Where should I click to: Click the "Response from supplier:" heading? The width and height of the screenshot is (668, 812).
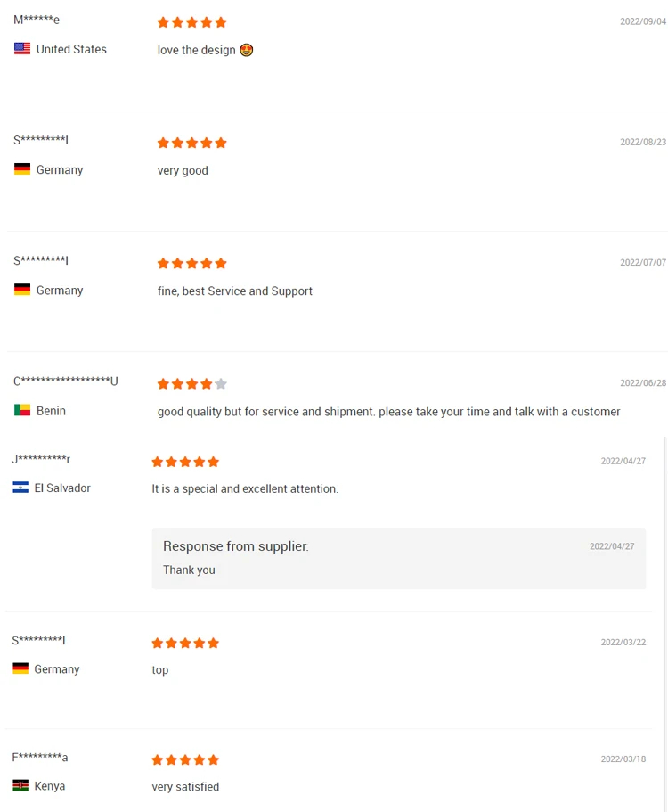(235, 546)
